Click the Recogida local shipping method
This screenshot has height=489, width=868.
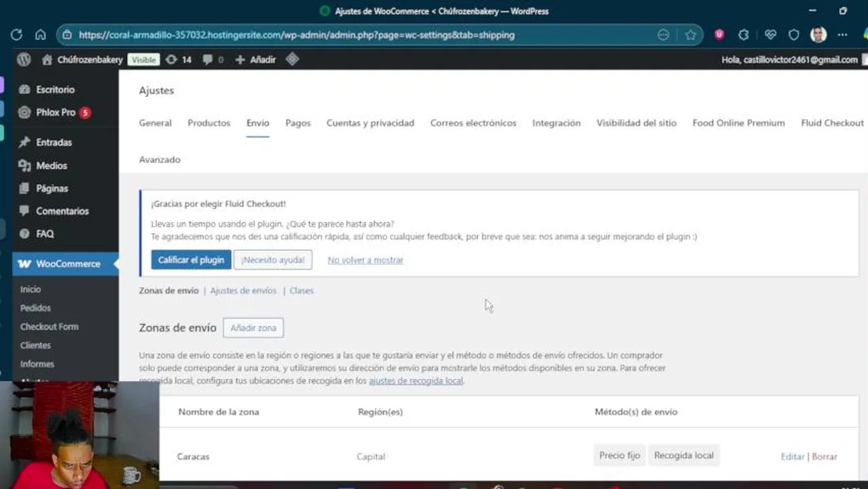(x=683, y=456)
